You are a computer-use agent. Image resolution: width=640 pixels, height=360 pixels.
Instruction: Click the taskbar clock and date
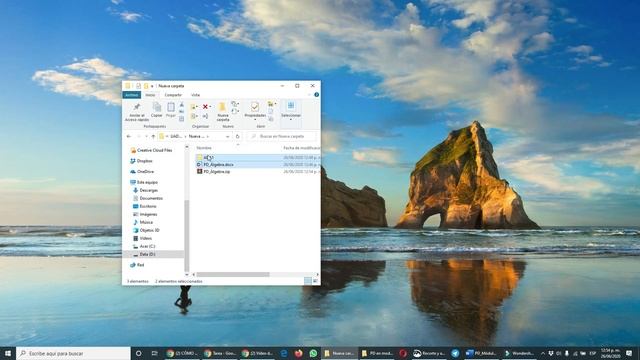pos(610,353)
